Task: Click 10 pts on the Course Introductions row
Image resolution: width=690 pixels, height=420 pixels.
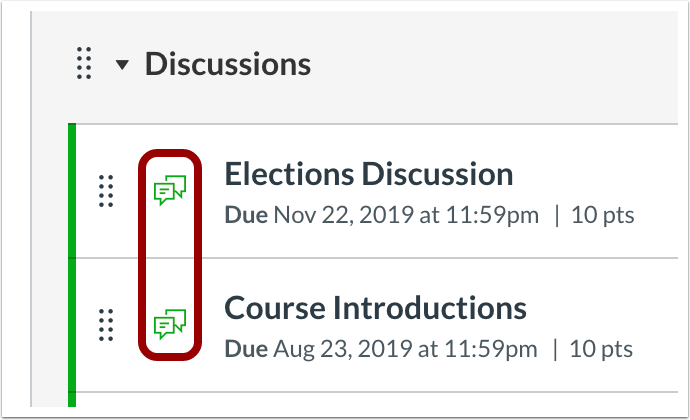Action: click(x=601, y=349)
